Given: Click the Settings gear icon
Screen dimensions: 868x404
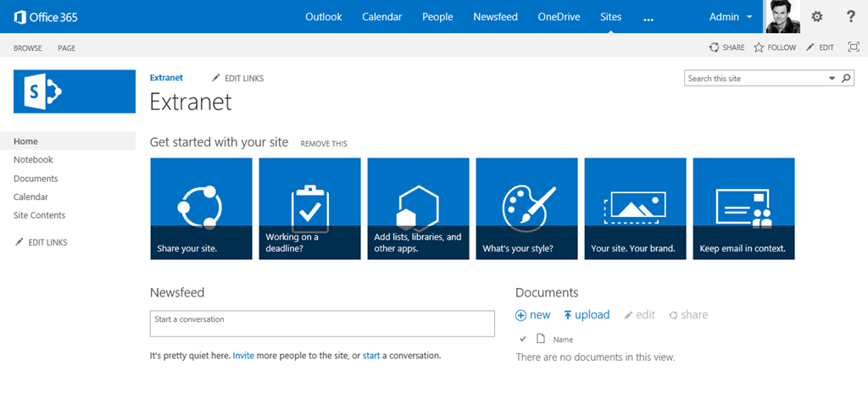Looking at the screenshot, I should (817, 17).
